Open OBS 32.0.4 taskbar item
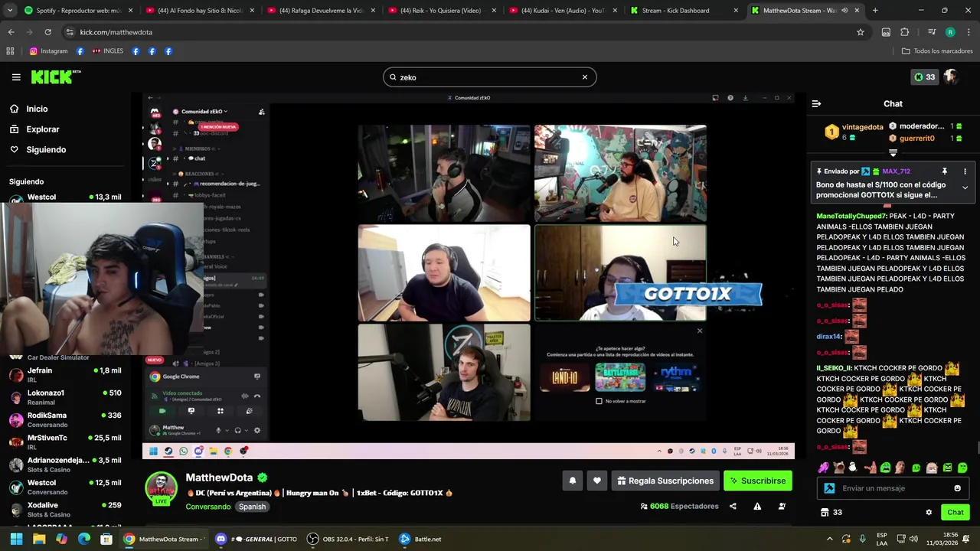The image size is (980, 551). 348,539
